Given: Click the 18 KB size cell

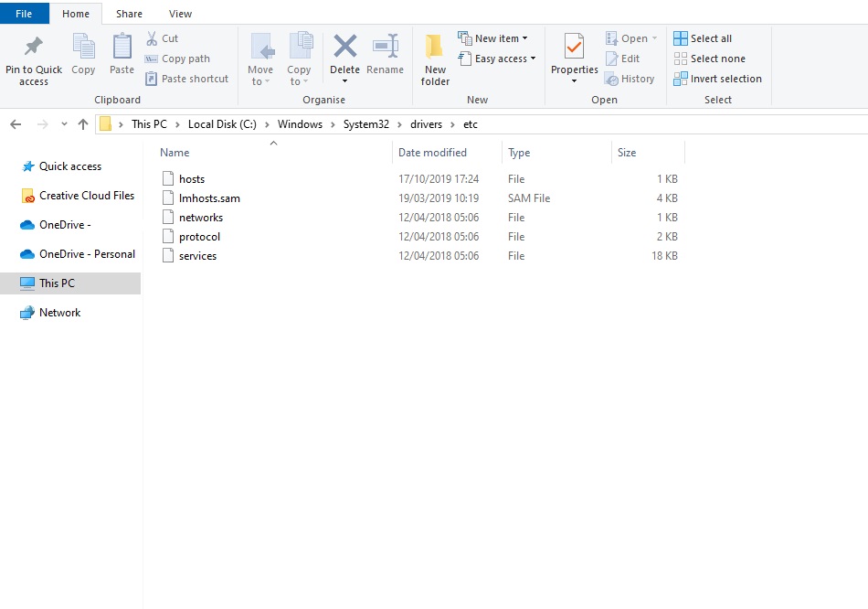Looking at the screenshot, I should (664, 256).
